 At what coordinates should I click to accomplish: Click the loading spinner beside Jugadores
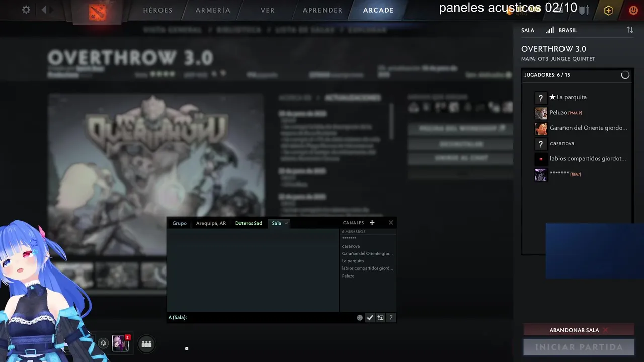click(625, 75)
